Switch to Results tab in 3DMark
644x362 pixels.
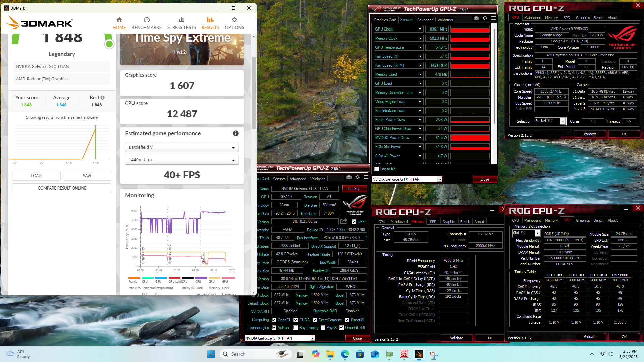pos(210,23)
